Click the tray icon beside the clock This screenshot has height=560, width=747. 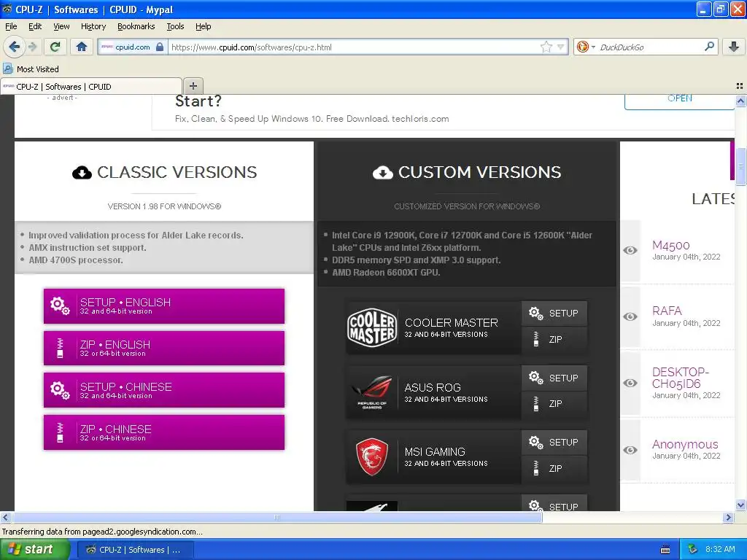pyautogui.click(x=693, y=550)
